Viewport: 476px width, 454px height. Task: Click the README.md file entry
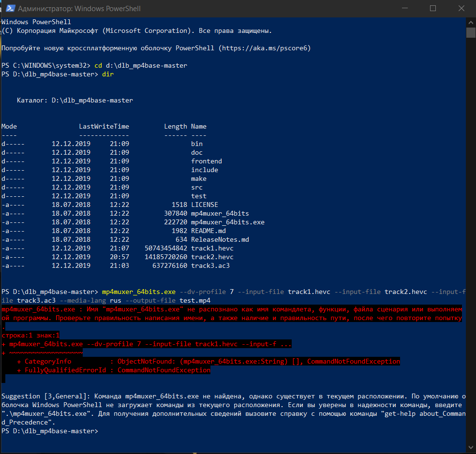pyautogui.click(x=208, y=231)
